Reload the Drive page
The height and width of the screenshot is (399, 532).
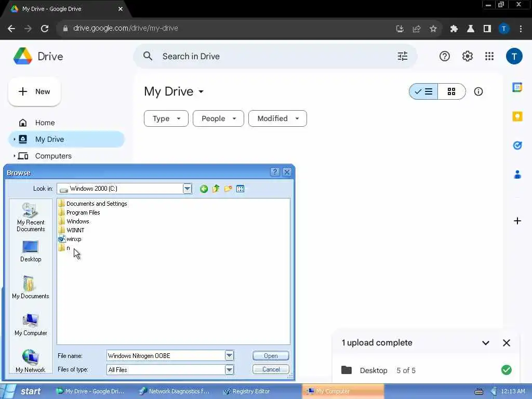tap(45, 29)
